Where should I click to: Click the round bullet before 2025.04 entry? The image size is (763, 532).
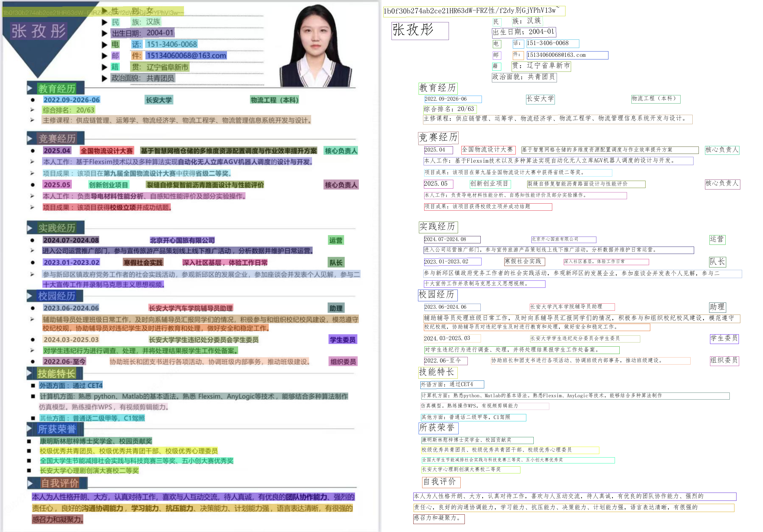(33, 151)
